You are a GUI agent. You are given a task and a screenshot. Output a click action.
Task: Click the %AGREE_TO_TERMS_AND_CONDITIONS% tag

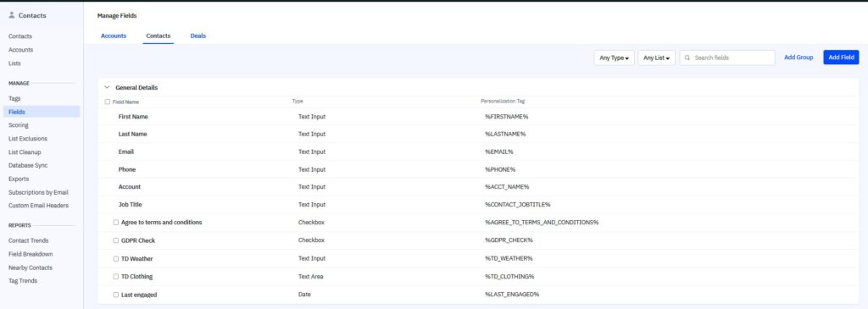[542, 222]
